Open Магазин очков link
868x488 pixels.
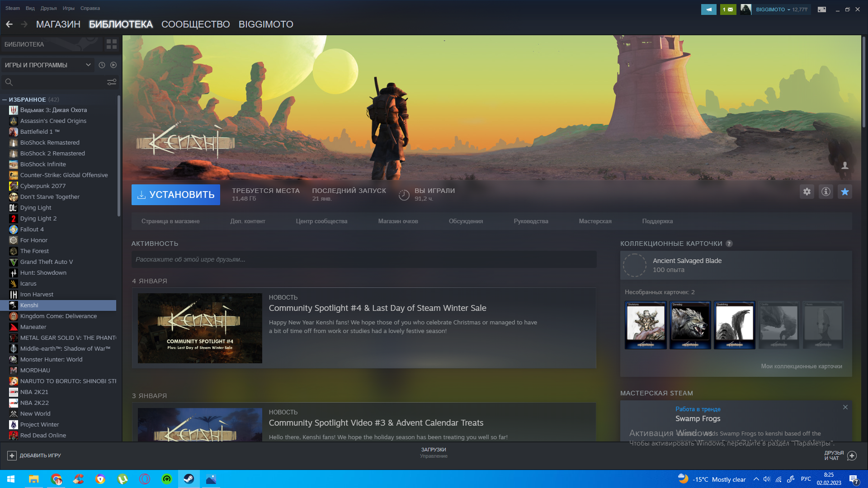point(398,221)
